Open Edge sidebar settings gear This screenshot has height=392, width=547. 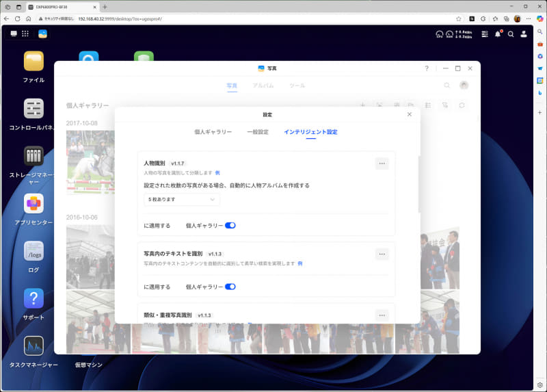[x=539, y=385]
